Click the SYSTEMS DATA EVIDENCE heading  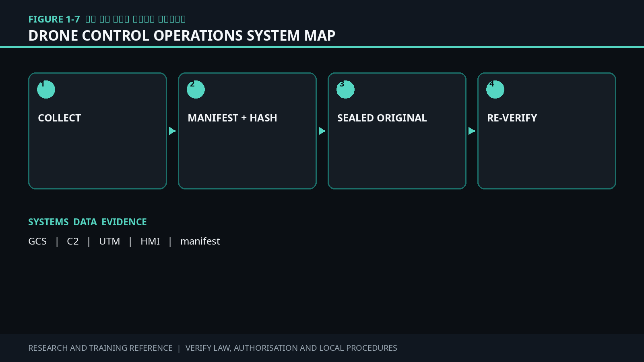point(87,222)
